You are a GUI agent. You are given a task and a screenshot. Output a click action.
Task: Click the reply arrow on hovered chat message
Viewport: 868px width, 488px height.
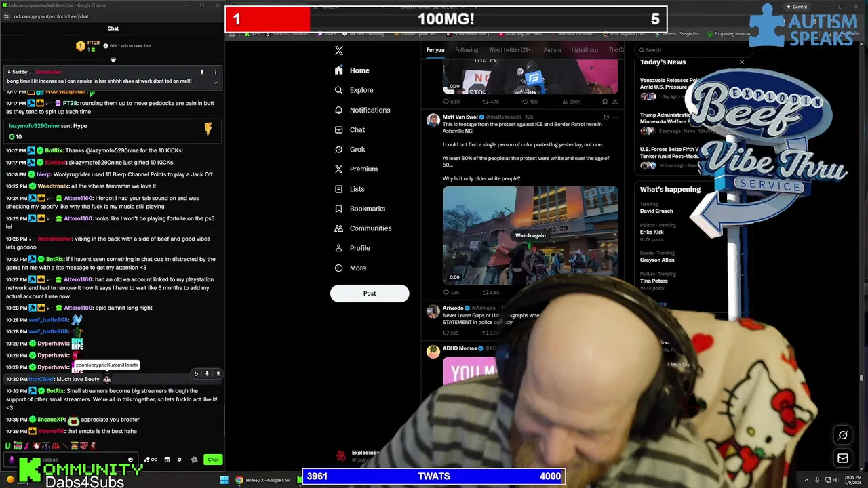click(196, 374)
